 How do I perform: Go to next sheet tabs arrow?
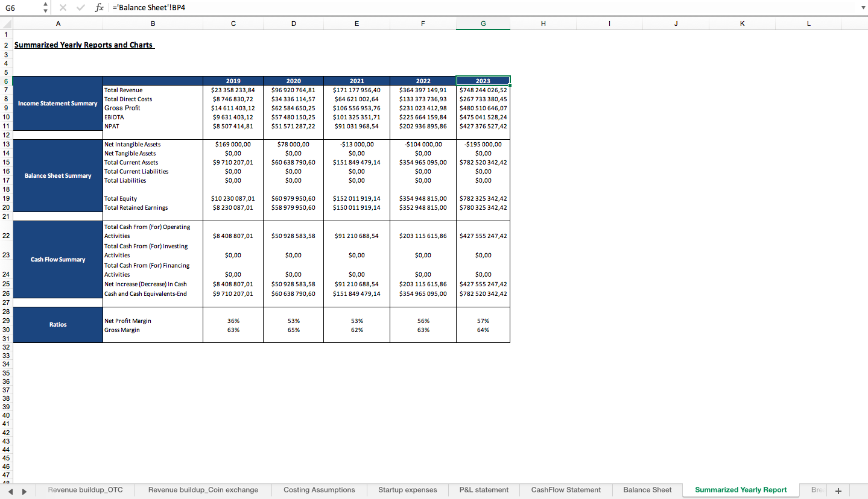(x=24, y=491)
